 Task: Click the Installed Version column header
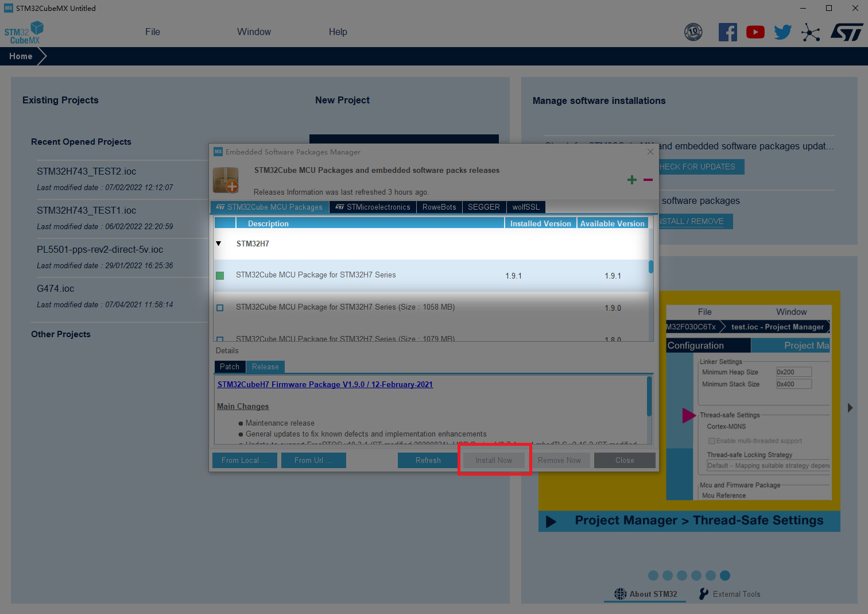point(541,223)
